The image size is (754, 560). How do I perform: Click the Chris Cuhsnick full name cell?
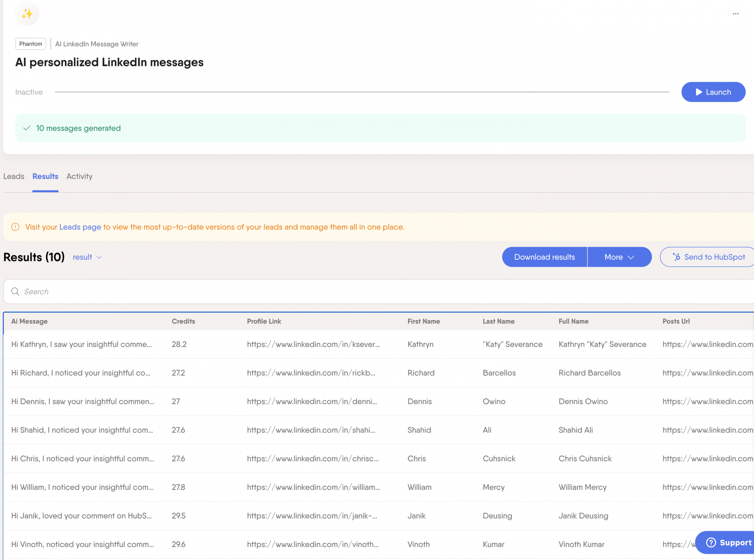coord(585,458)
